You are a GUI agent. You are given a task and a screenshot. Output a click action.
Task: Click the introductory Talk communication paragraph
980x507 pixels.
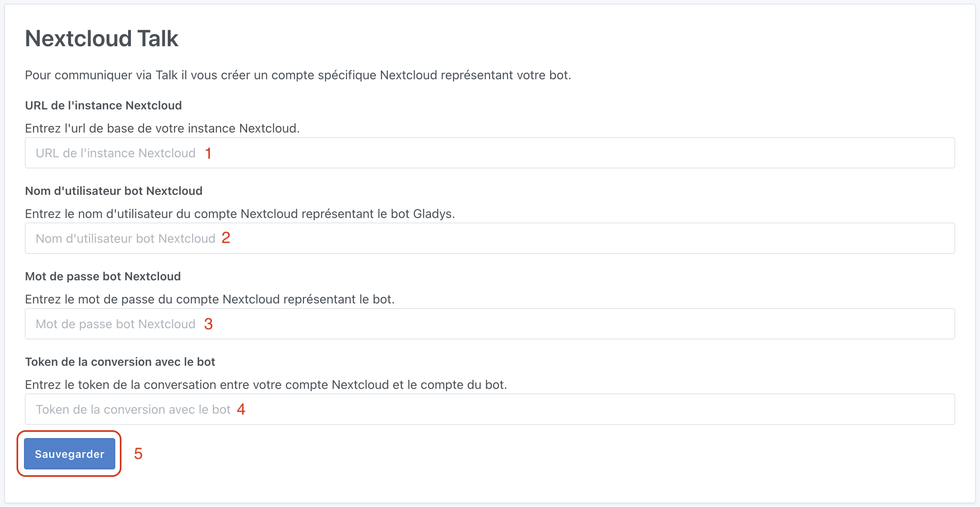click(298, 75)
